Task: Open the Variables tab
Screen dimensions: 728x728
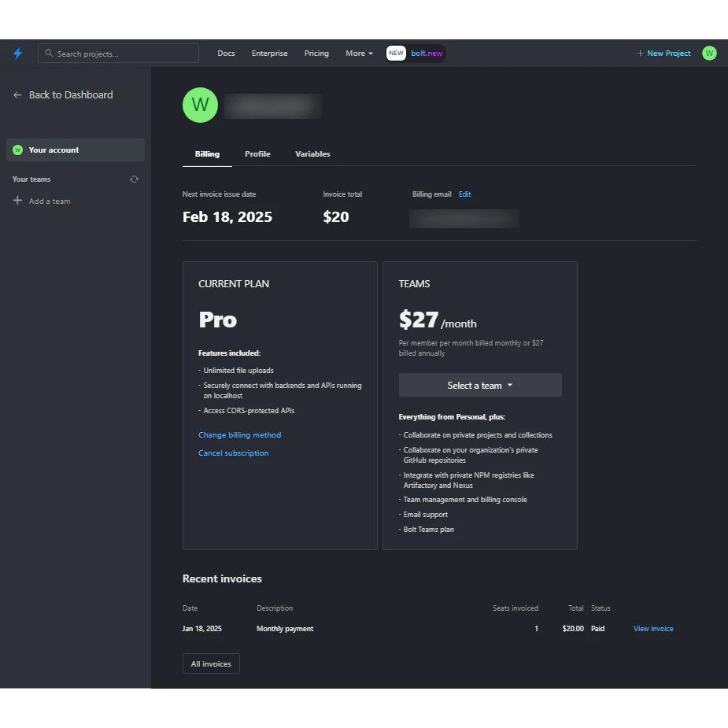Action: tap(312, 154)
